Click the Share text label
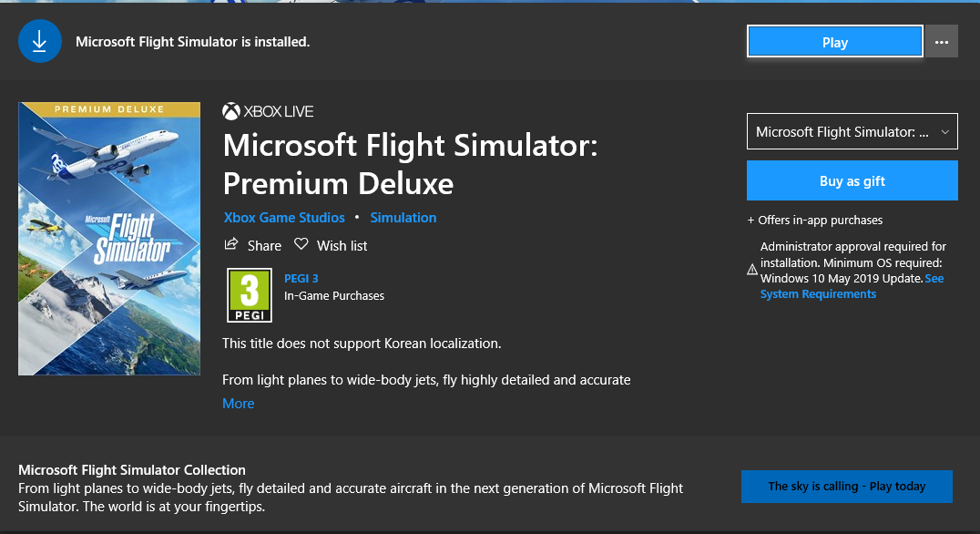This screenshot has width=980, height=534. pyautogui.click(x=264, y=245)
